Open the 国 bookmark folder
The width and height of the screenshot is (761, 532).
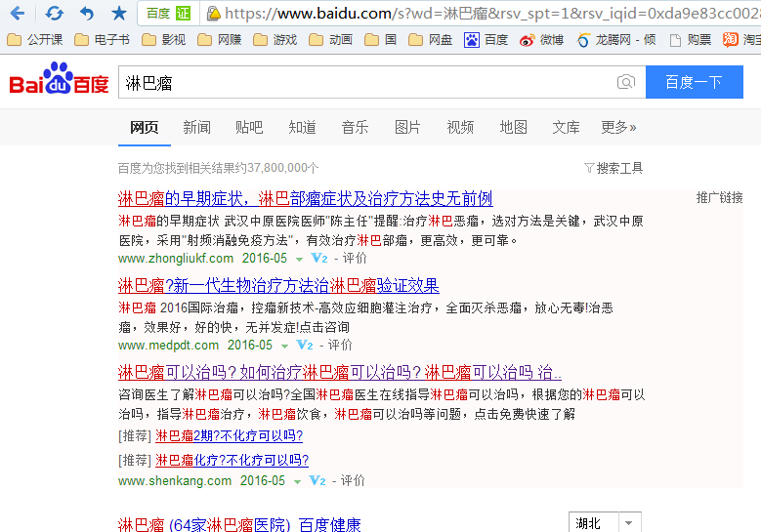click(381, 40)
